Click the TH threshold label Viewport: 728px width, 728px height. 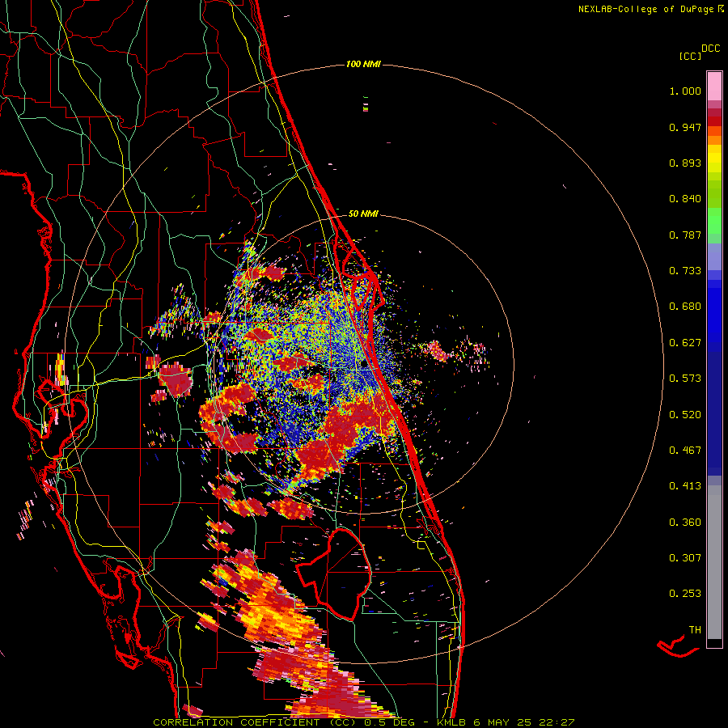[695, 630]
